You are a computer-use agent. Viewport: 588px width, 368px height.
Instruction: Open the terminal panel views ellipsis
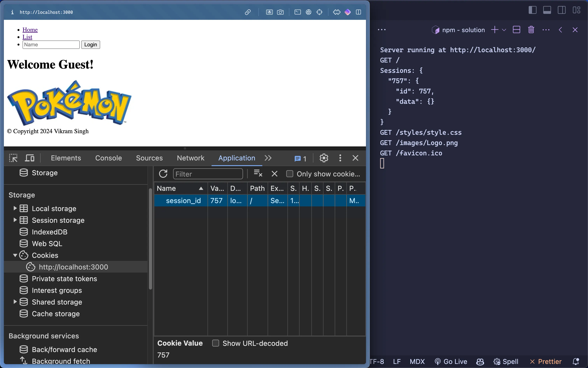point(382,30)
